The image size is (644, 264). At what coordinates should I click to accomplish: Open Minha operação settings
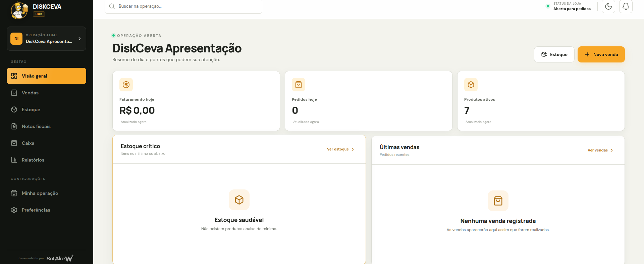(46, 193)
